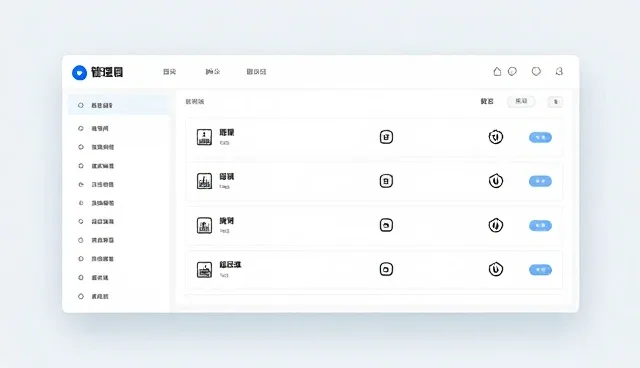Click the rounded square icon in the fourth row

[386, 269]
